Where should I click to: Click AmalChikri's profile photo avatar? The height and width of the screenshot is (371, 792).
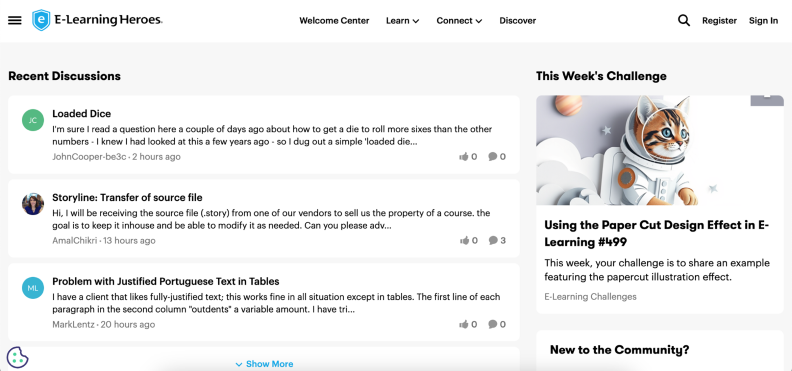(x=33, y=204)
